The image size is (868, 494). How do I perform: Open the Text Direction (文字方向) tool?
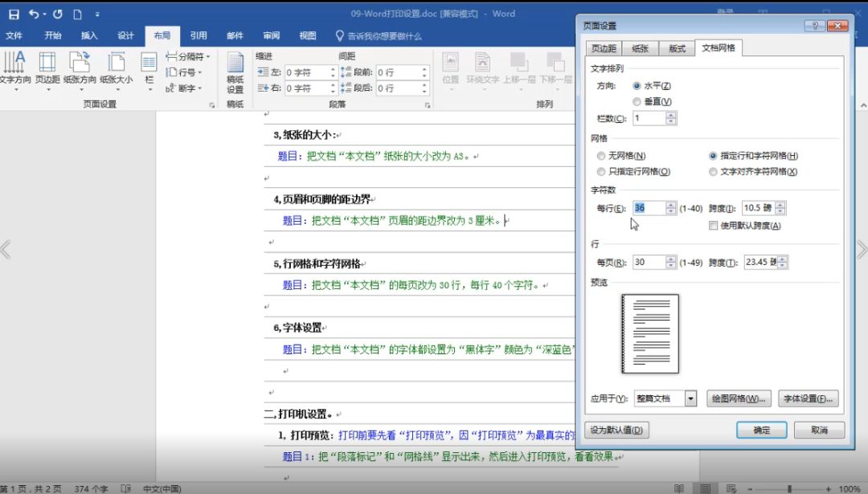14,68
